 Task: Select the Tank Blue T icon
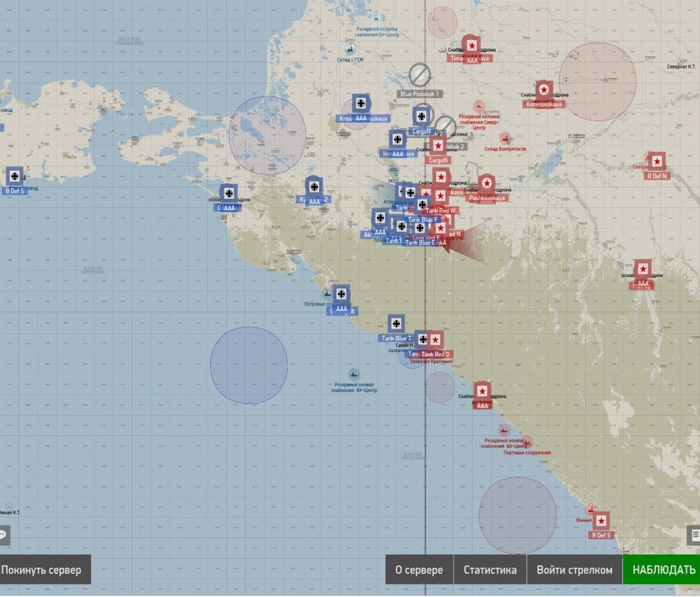click(396, 323)
